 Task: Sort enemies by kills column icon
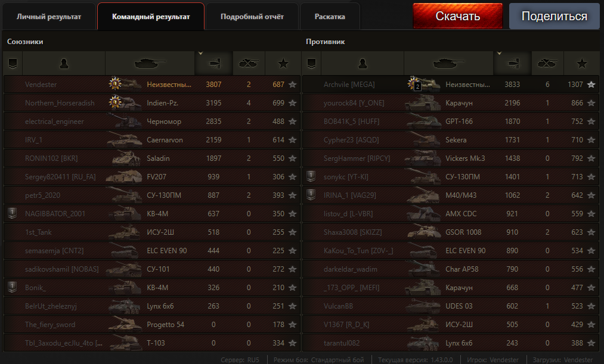(547, 64)
